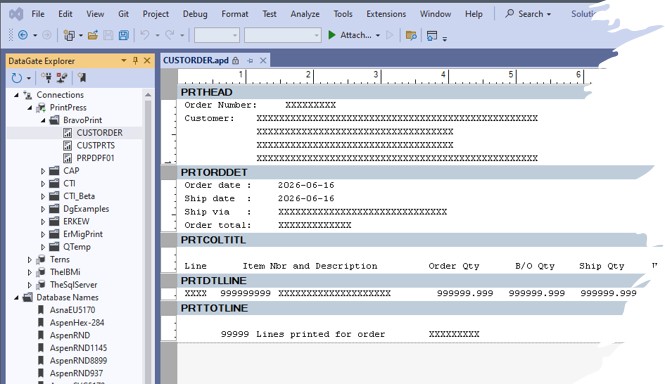Viewport: 665px width, 384px height.
Task: Click the Navigate Forward arrow icon
Action: [x=47, y=35]
